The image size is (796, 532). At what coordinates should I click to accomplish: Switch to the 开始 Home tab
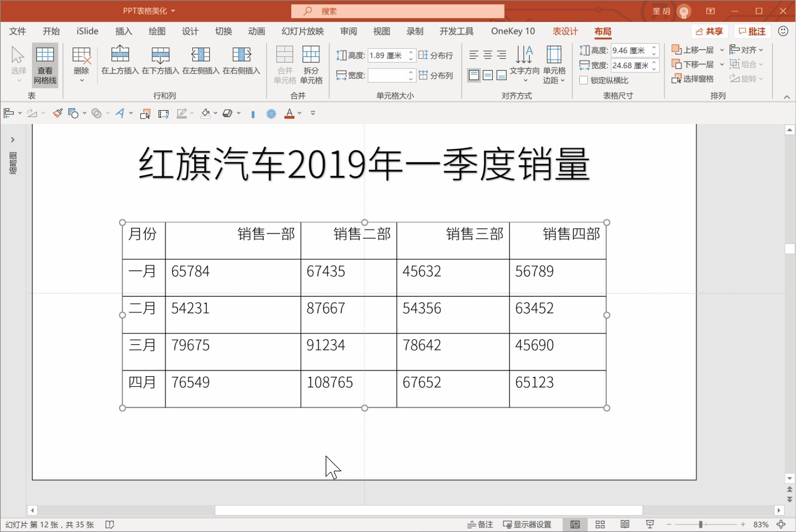point(51,31)
